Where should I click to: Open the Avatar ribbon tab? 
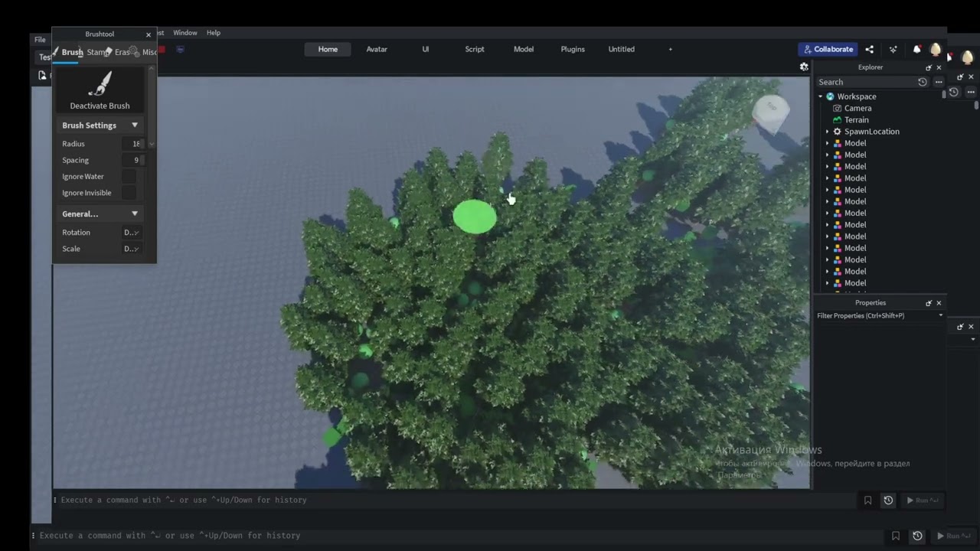coord(377,49)
